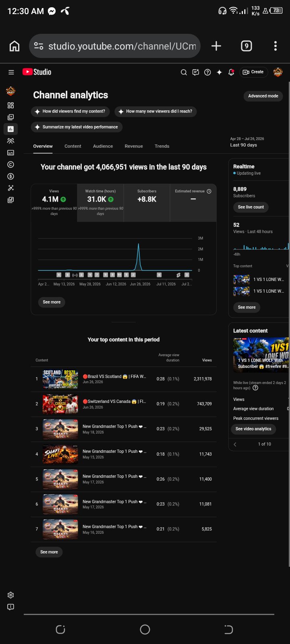Open Latest content 1 VS 1 LONE WOLF thumbnail
Viewport: 290px width, 644px height.
pos(261,355)
